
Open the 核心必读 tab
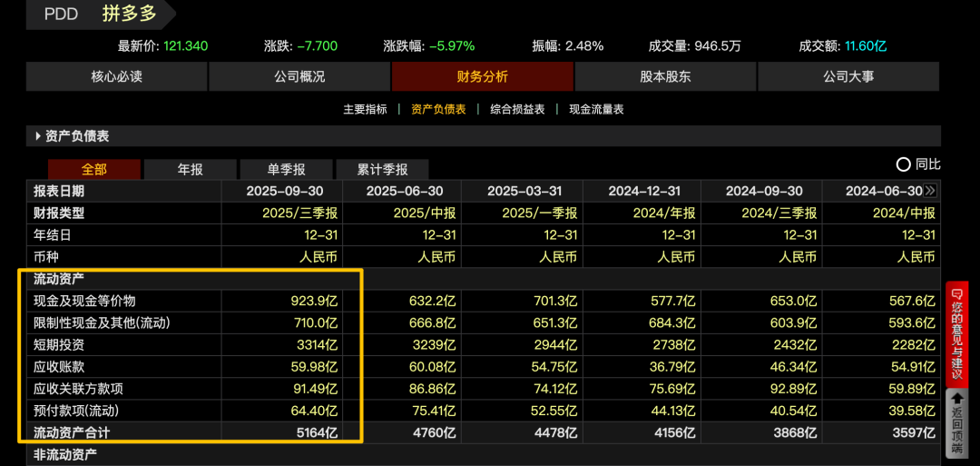117,77
